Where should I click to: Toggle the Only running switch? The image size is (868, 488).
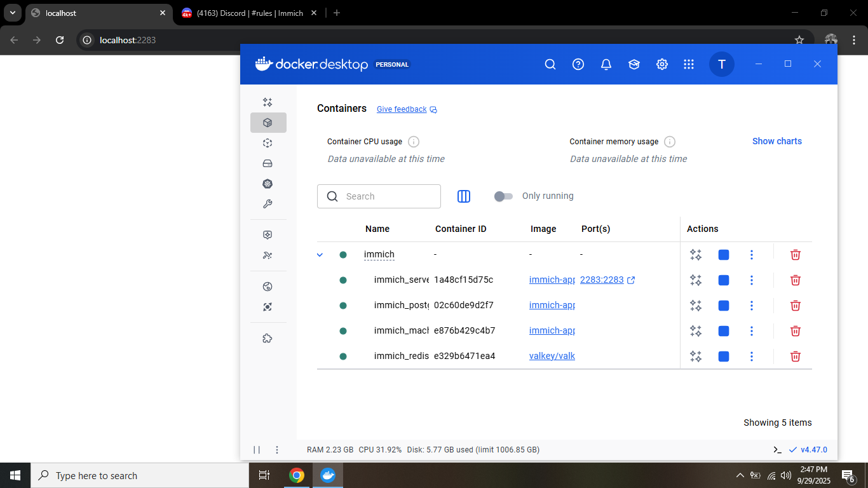[x=503, y=196]
